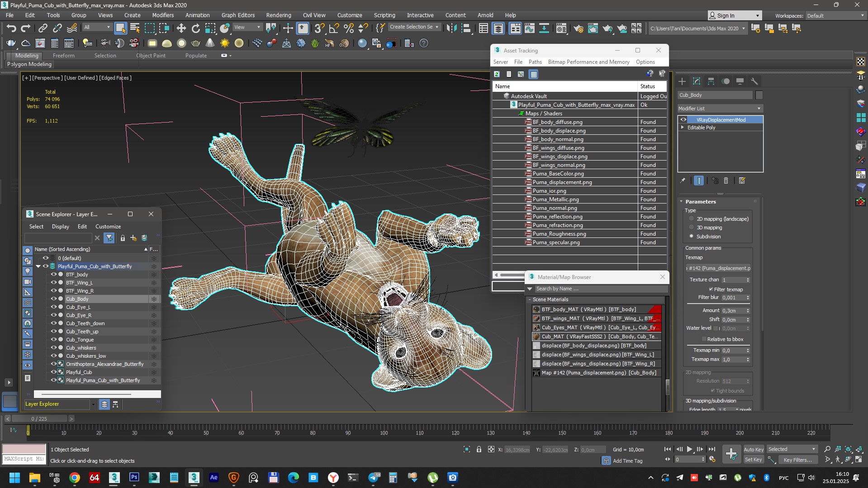Toggle the Filter texmap checkbox

tap(711, 289)
